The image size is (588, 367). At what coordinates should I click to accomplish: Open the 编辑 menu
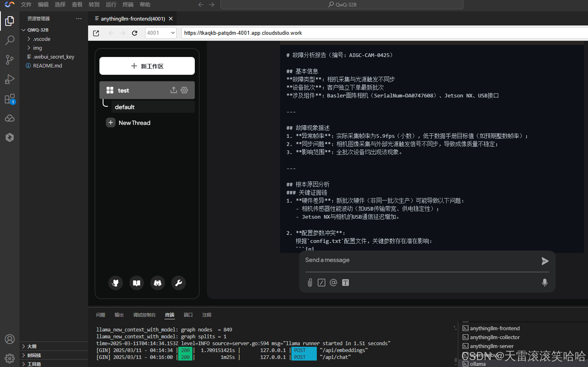[43, 4]
